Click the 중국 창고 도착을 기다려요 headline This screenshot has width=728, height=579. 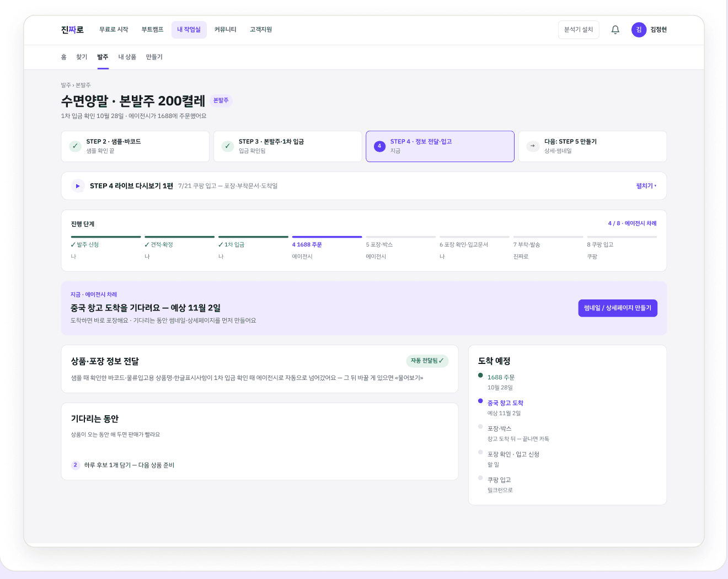point(146,308)
